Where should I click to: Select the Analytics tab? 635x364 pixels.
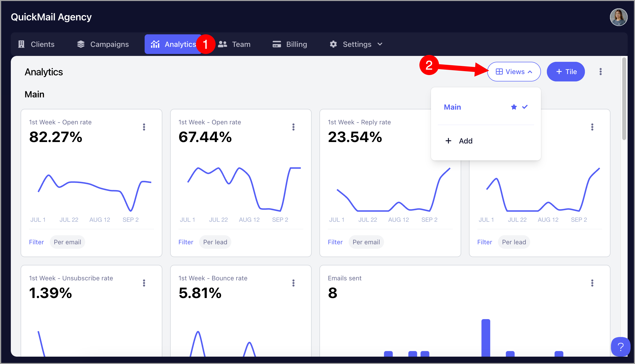pos(173,44)
